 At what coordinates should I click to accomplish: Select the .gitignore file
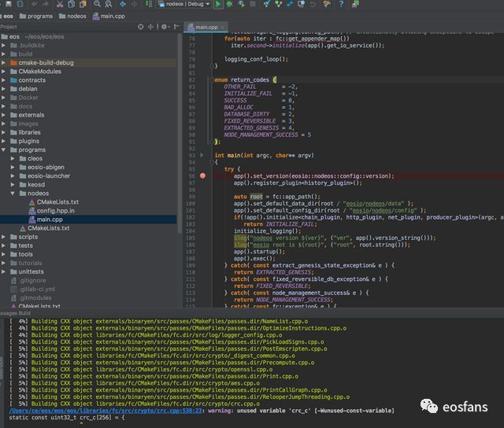click(x=32, y=280)
